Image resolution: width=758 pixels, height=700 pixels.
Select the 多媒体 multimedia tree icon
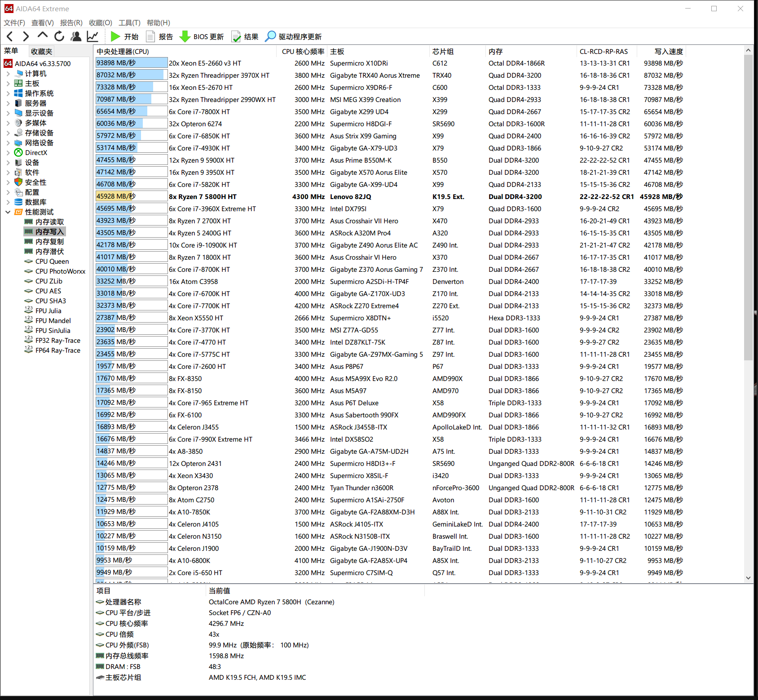[18, 123]
